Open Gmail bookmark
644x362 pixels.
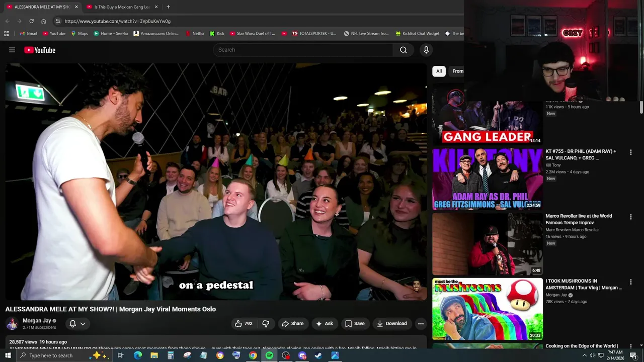tap(28, 34)
